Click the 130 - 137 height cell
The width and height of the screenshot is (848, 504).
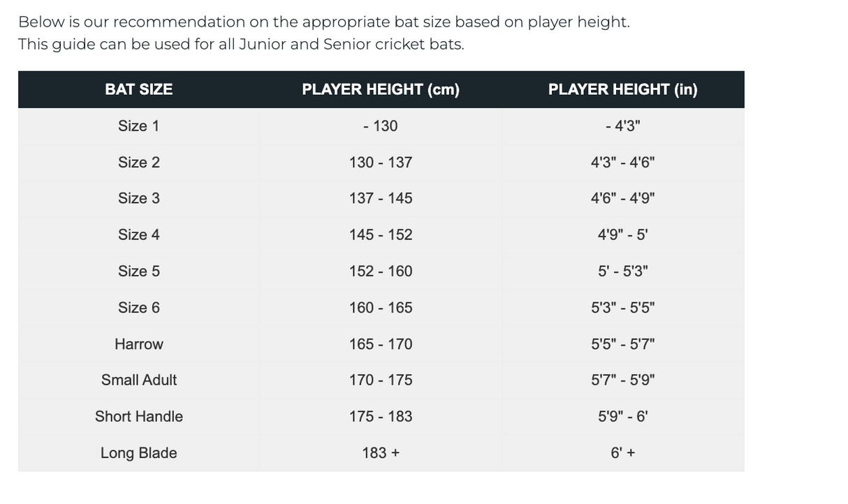[381, 163]
